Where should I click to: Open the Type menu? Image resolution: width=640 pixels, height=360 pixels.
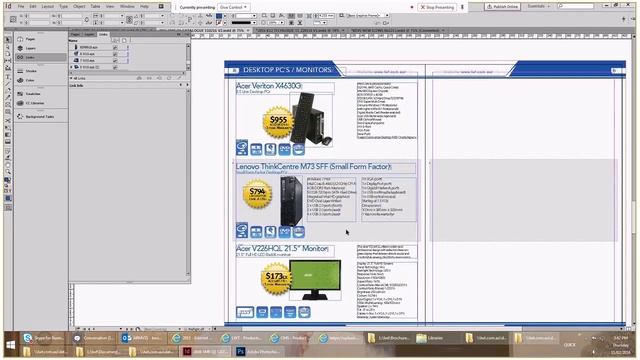click(x=64, y=7)
